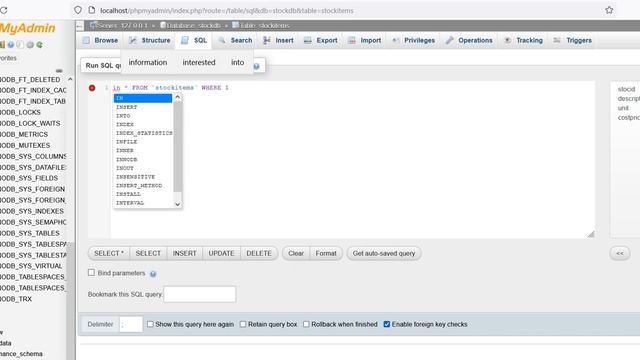This screenshot has height=360, width=640.
Task: Click the editor resize grip corner
Action: 591,234
